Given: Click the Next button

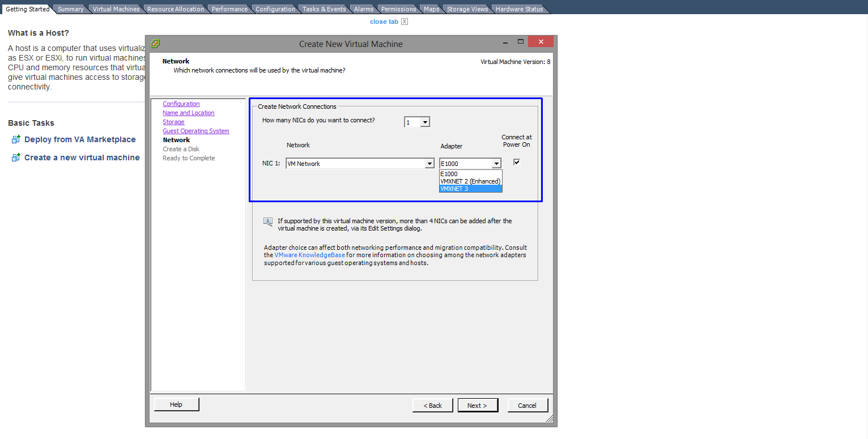Looking at the screenshot, I should coord(477,406).
